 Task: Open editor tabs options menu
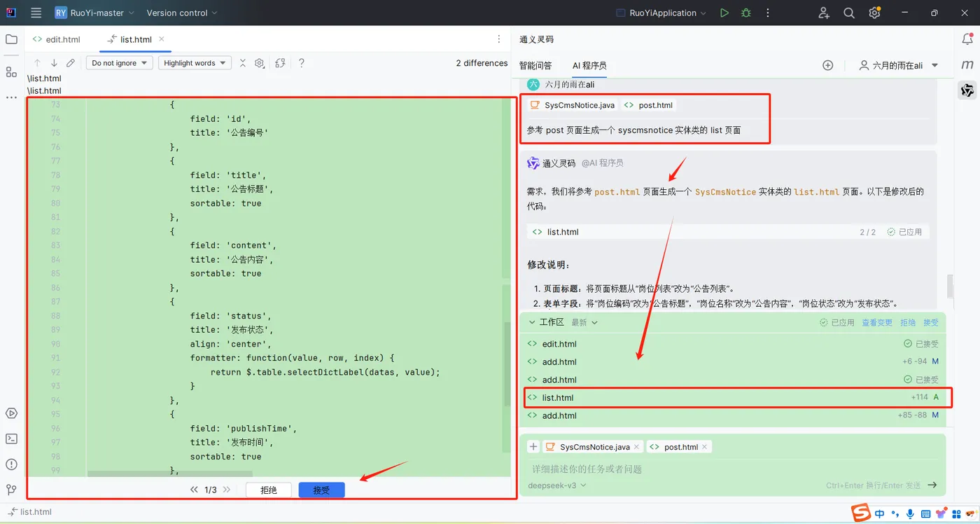(x=499, y=39)
